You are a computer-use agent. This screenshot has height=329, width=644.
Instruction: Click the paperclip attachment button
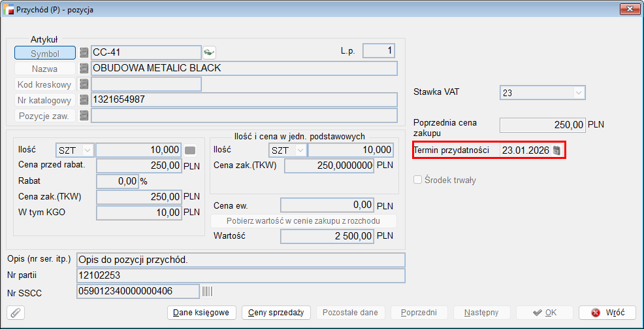tap(15, 313)
